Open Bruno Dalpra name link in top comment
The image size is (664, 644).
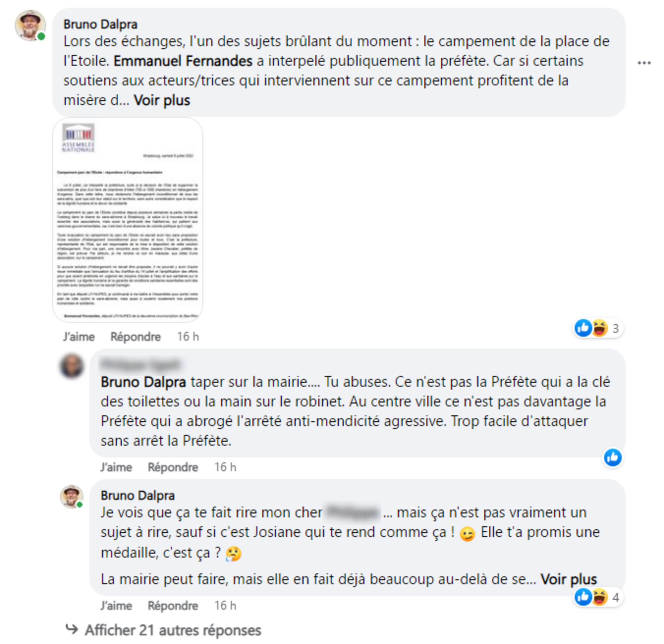100,24
